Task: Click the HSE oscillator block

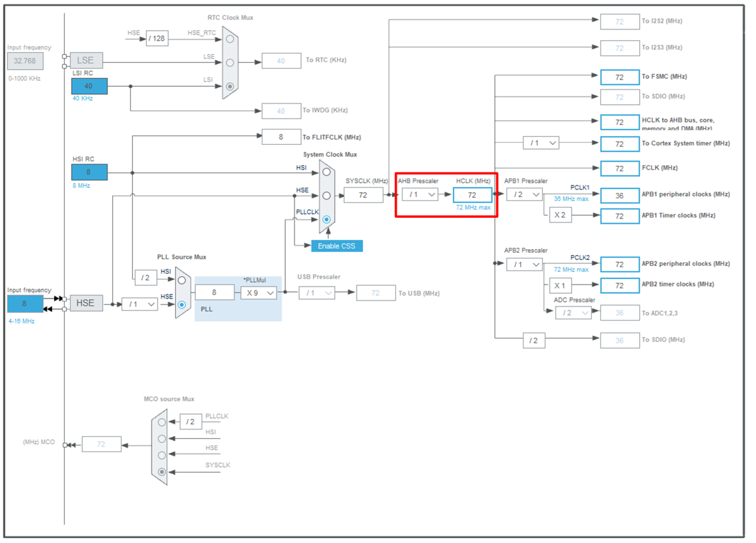Action: coord(86,303)
